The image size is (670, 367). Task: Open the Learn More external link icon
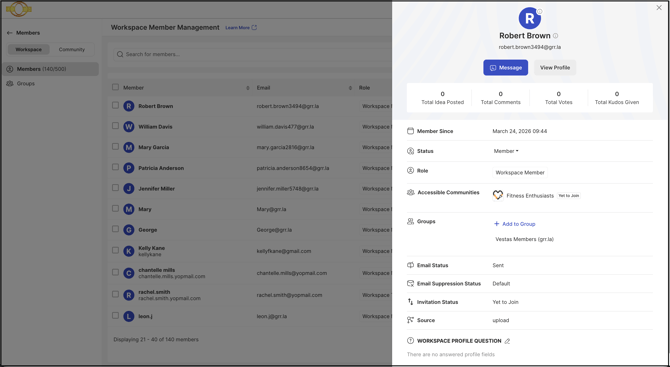pos(254,27)
